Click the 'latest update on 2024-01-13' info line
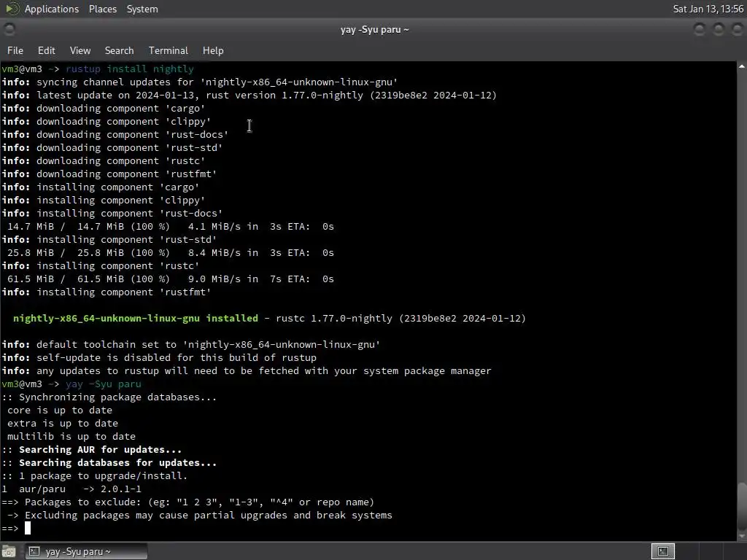 point(249,96)
